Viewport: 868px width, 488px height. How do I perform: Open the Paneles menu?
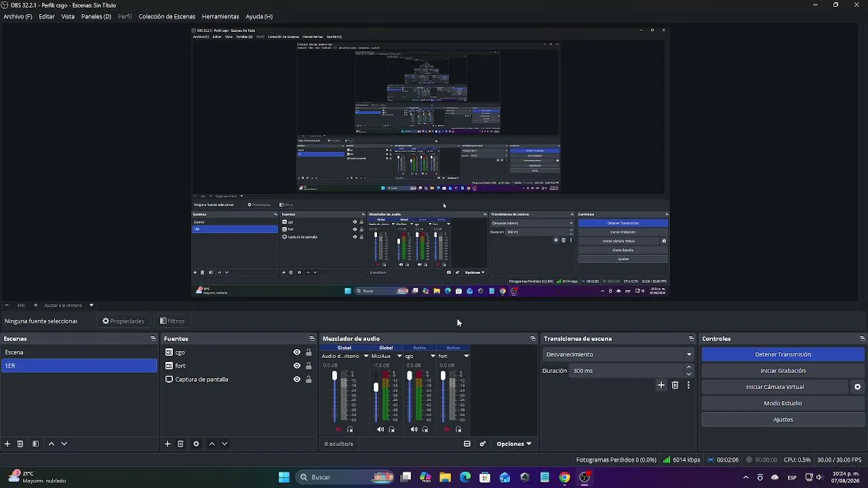coord(96,16)
